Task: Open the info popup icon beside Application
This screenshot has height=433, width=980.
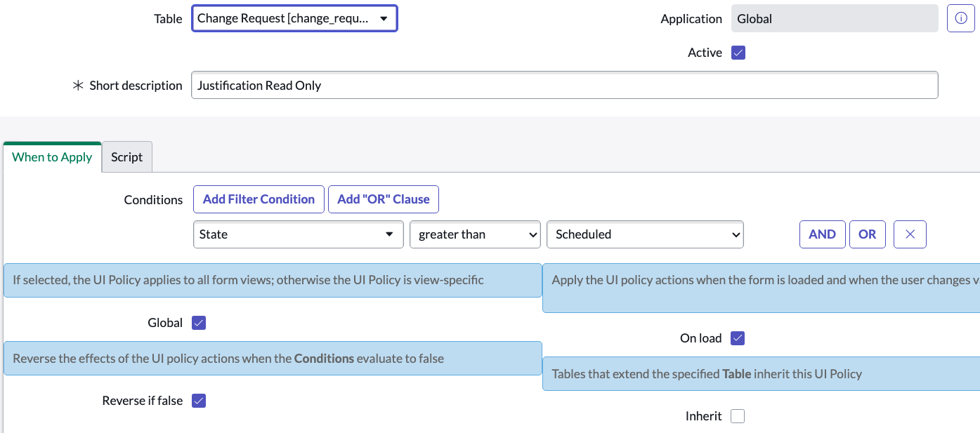Action: pos(960,18)
